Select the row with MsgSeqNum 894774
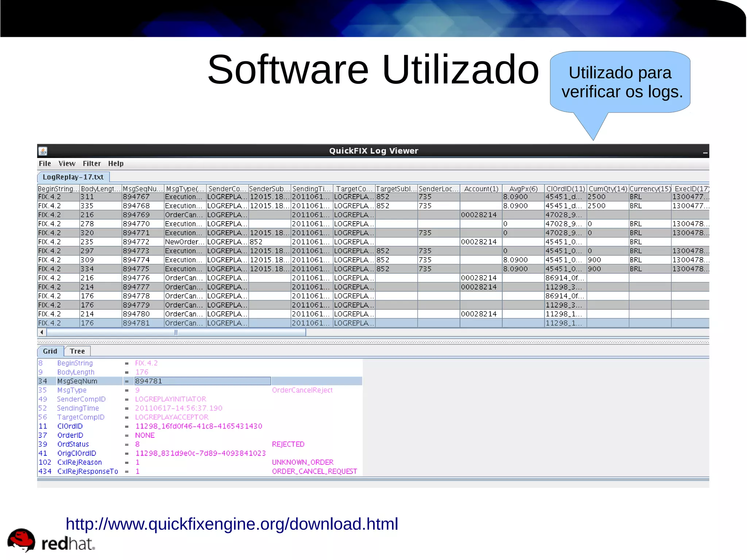This screenshot has height=560, width=747. pyautogui.click(x=373, y=260)
